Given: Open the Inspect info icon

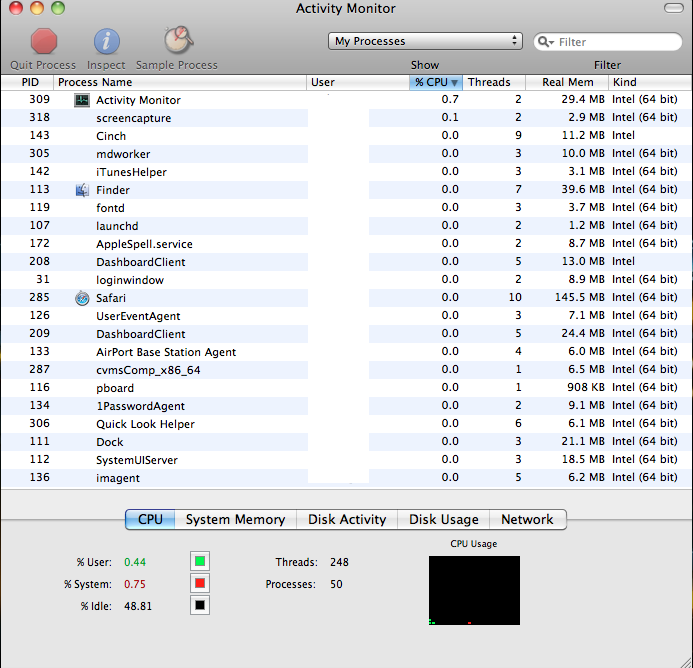Looking at the screenshot, I should pyautogui.click(x=107, y=41).
